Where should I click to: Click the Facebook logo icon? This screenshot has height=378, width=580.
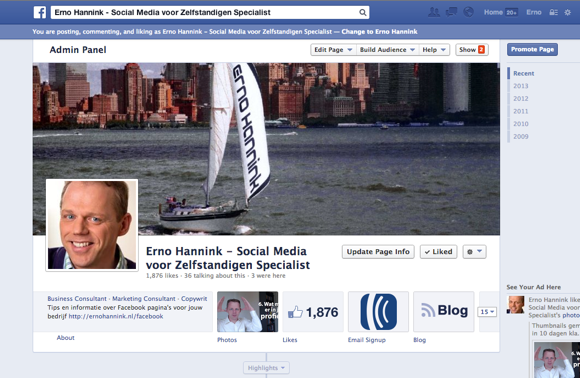pyautogui.click(x=40, y=12)
